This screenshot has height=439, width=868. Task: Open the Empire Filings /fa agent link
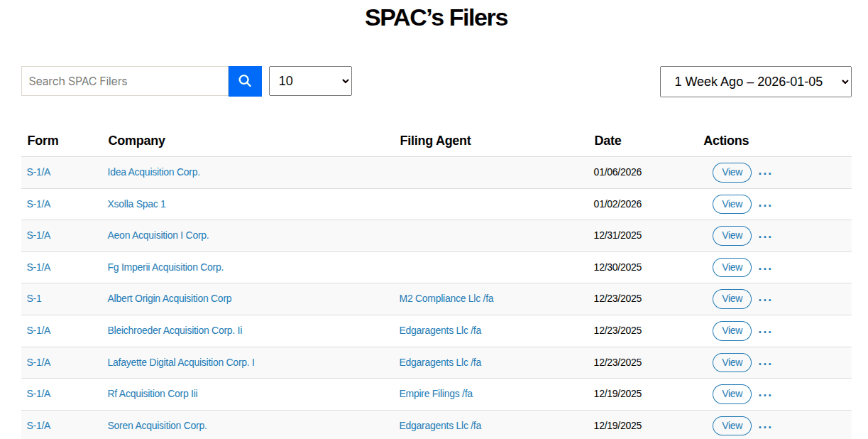point(436,394)
